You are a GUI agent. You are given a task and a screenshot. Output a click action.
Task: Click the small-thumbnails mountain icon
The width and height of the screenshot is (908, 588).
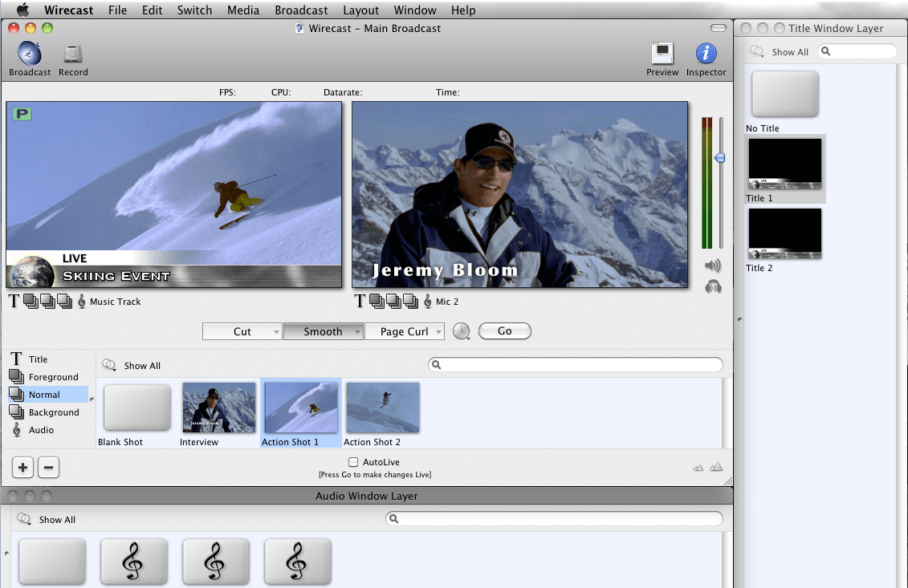pyautogui.click(x=698, y=468)
